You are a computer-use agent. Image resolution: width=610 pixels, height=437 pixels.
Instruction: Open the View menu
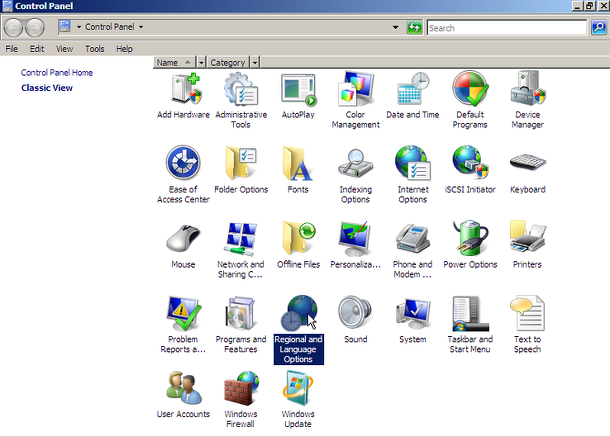point(64,49)
